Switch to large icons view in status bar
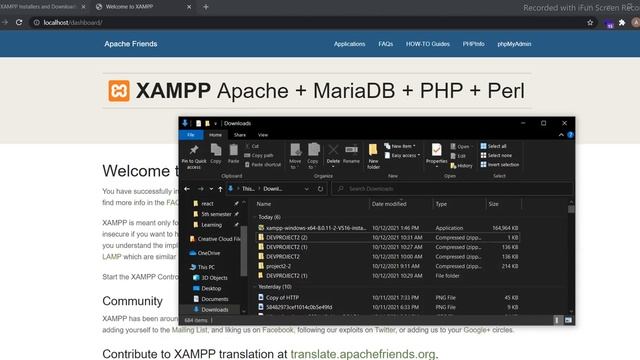 tap(568, 320)
